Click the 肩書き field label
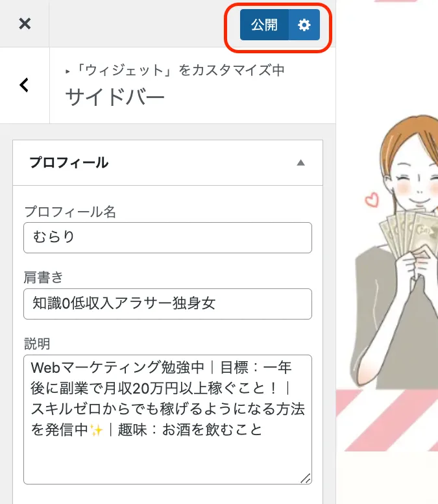The width and height of the screenshot is (438, 504). click(x=43, y=277)
